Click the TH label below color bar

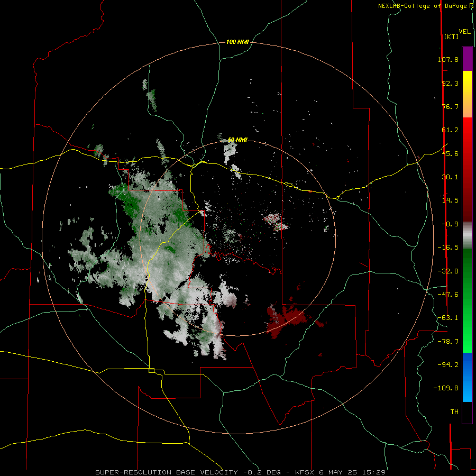tap(454, 412)
